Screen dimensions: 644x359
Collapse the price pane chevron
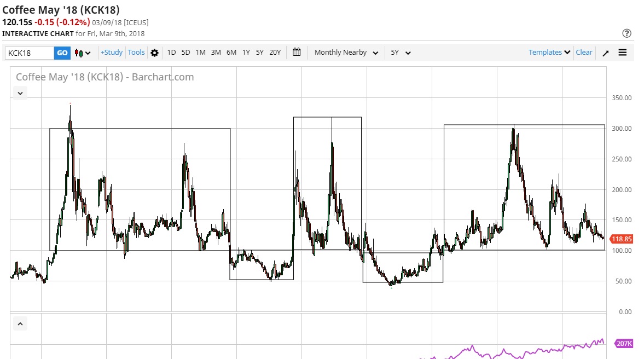click(20, 93)
